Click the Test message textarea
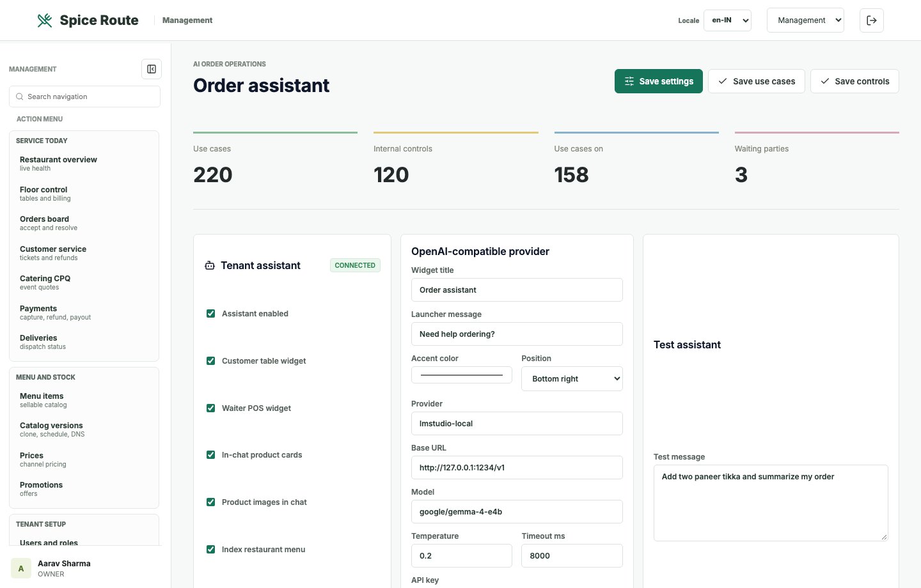The image size is (921, 588). click(x=771, y=503)
